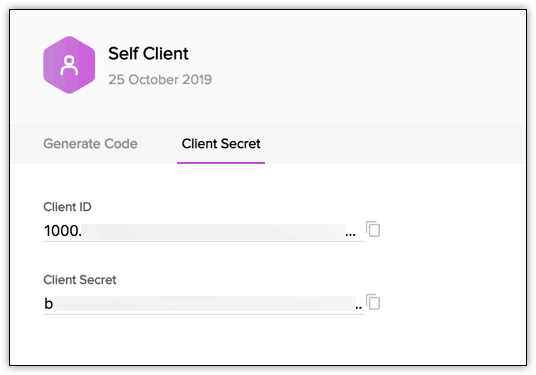Click the blurred middle part of the Client Secret value
Image resolution: width=536 pixels, height=375 pixels.
pos(204,304)
